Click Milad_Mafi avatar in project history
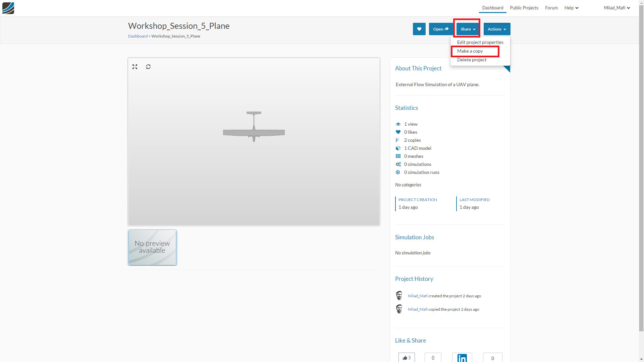This screenshot has width=644, height=362. click(399, 296)
